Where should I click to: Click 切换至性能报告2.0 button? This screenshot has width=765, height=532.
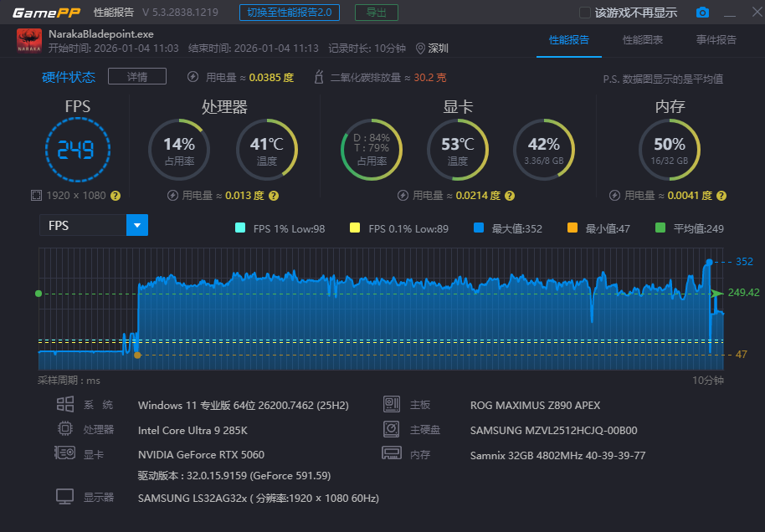(x=289, y=13)
